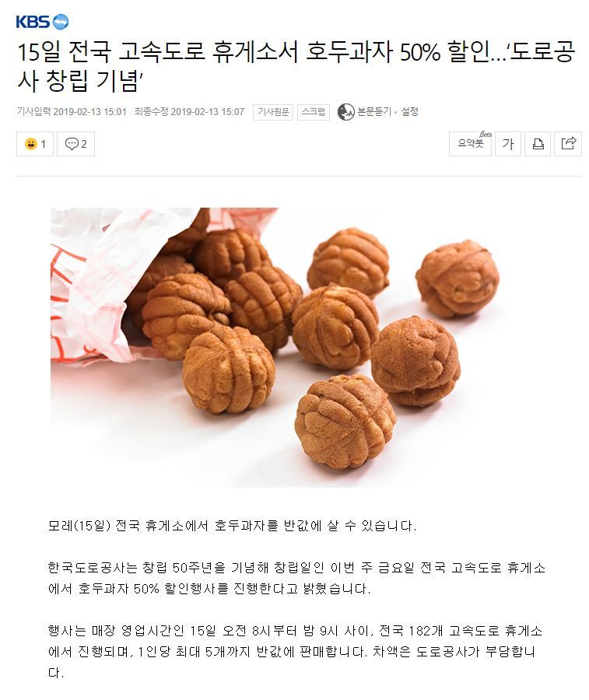Open 설정 settings link
Screen dimensions: 589x700
tap(409, 111)
